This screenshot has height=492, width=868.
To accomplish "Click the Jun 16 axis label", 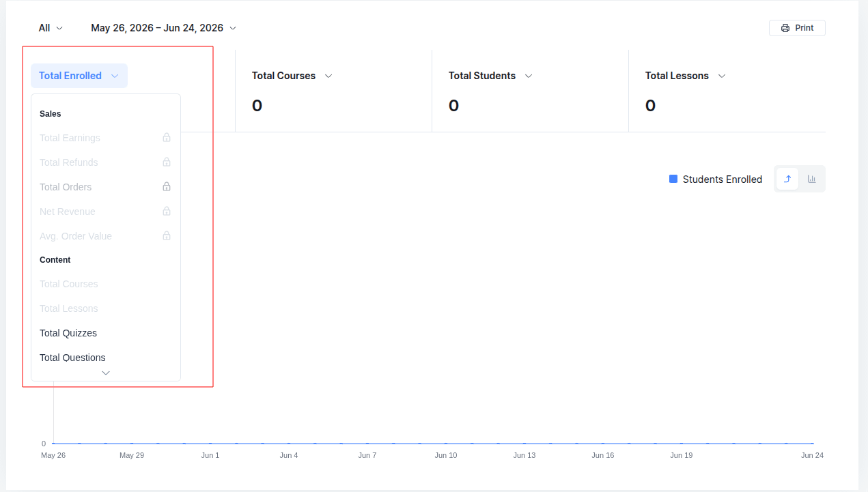I will 603,455.
